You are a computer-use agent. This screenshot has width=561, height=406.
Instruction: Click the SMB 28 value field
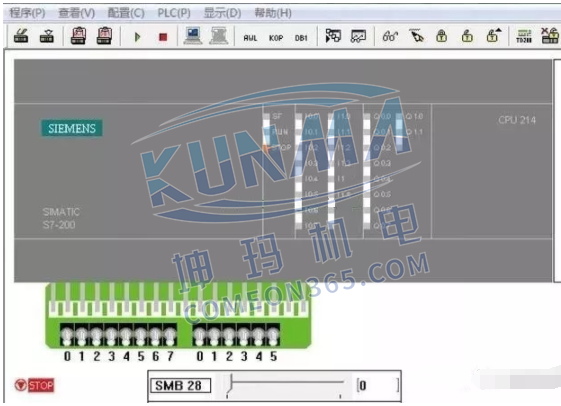[x=377, y=385]
